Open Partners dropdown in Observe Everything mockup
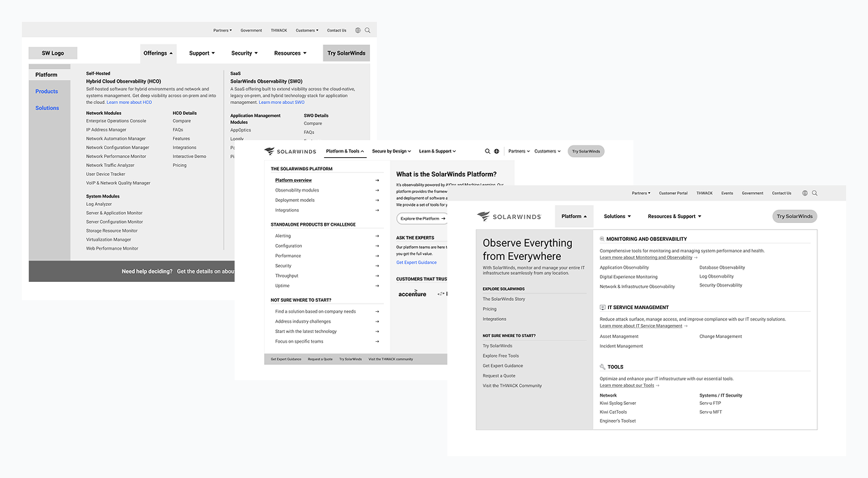This screenshot has width=868, height=478. click(x=641, y=193)
